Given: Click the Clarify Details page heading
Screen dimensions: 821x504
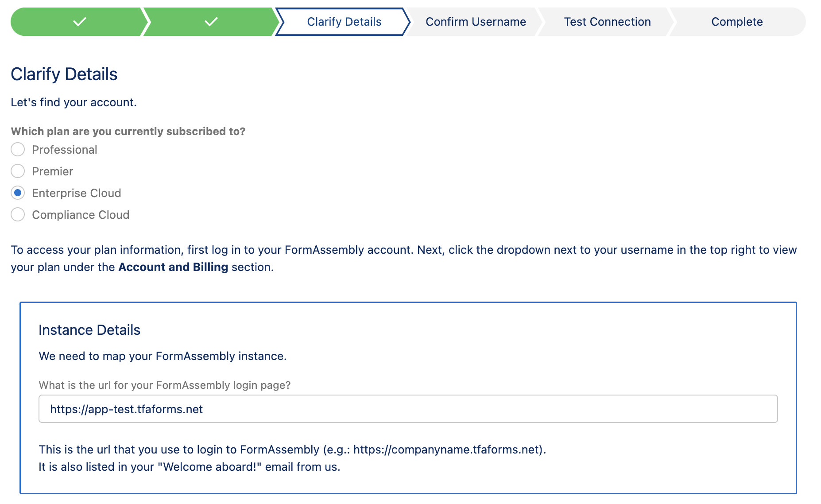Looking at the screenshot, I should (x=64, y=74).
